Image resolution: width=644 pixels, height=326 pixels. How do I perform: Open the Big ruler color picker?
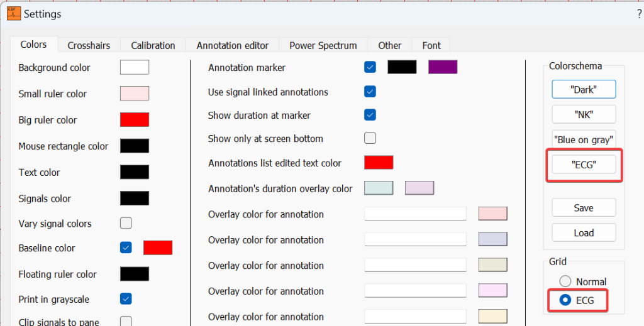pyautogui.click(x=134, y=120)
